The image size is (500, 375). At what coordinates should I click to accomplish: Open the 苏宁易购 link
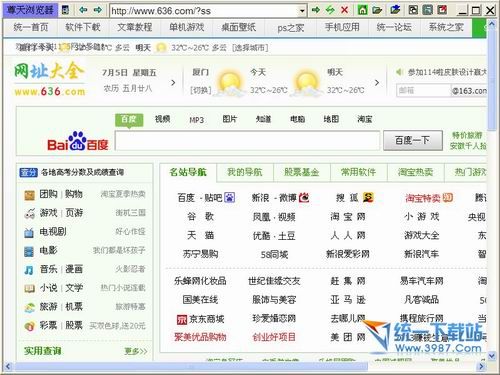pyautogui.click(x=200, y=254)
